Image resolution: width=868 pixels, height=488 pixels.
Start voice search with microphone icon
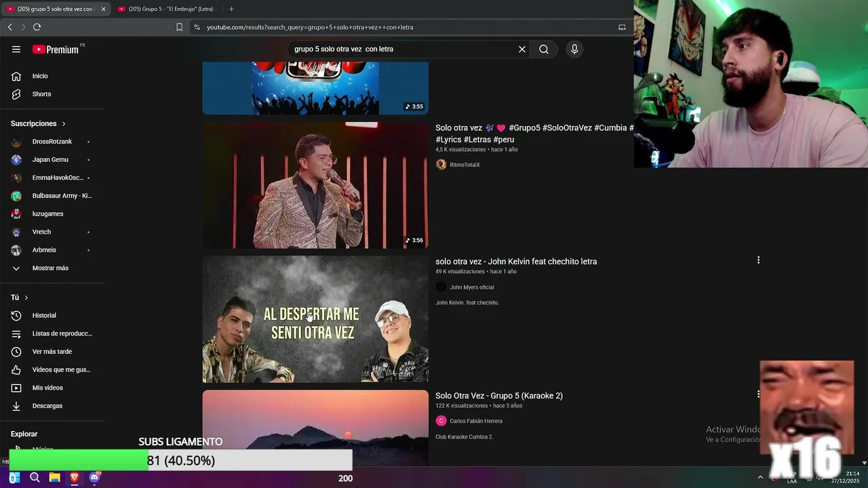pos(574,49)
